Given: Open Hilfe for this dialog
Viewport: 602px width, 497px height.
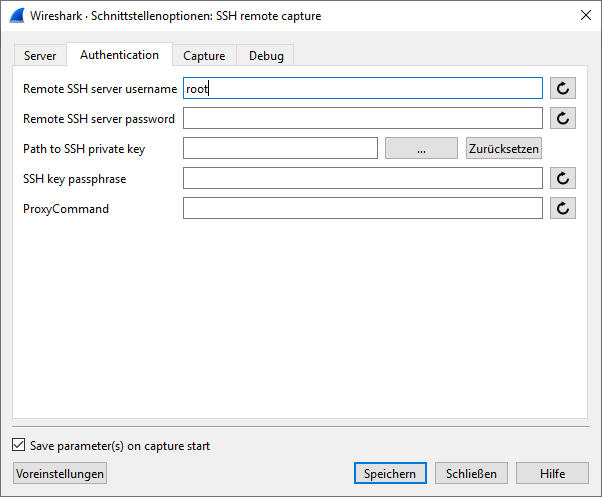Looking at the screenshot, I should tap(552, 474).
